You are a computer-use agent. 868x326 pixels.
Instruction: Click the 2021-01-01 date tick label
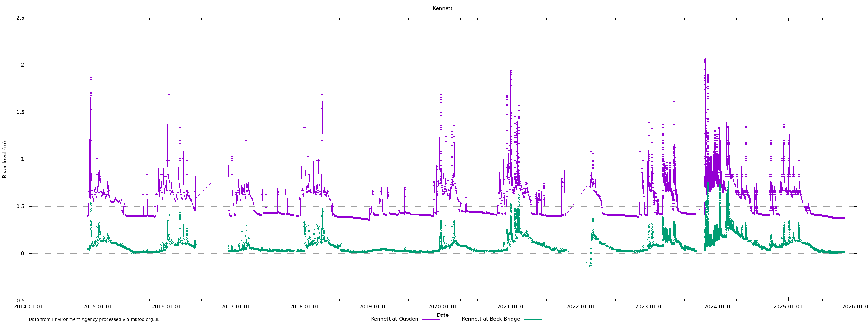pos(512,307)
